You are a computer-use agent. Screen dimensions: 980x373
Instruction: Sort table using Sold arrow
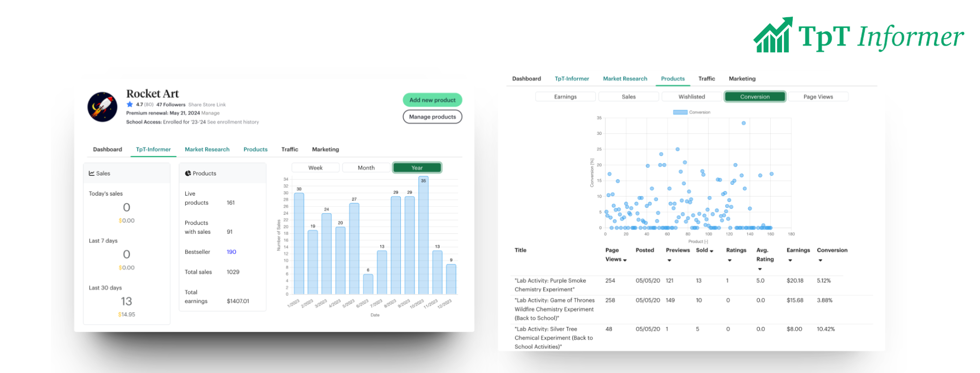coord(711,251)
